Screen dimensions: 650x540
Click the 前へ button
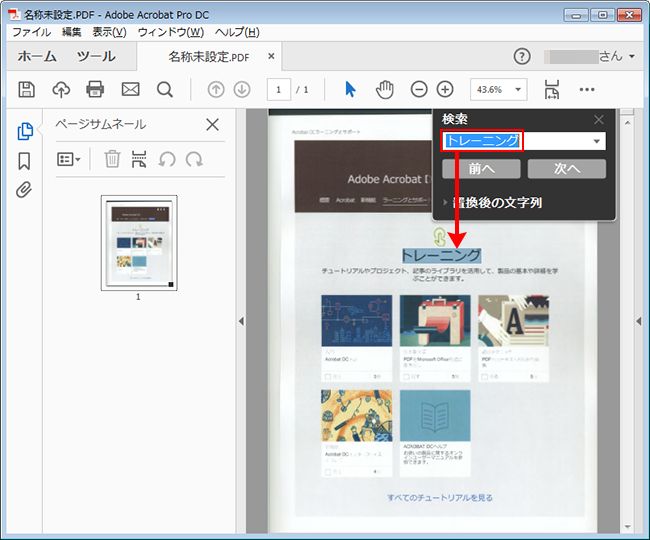tap(481, 169)
